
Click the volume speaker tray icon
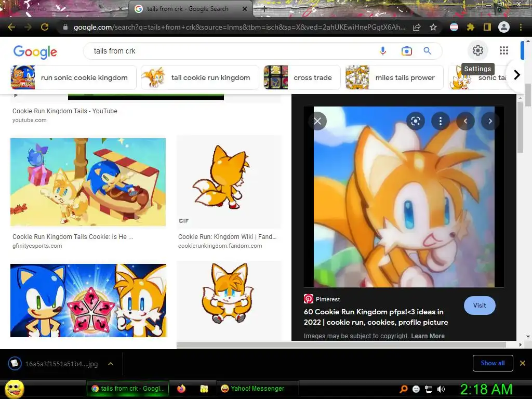(441, 389)
